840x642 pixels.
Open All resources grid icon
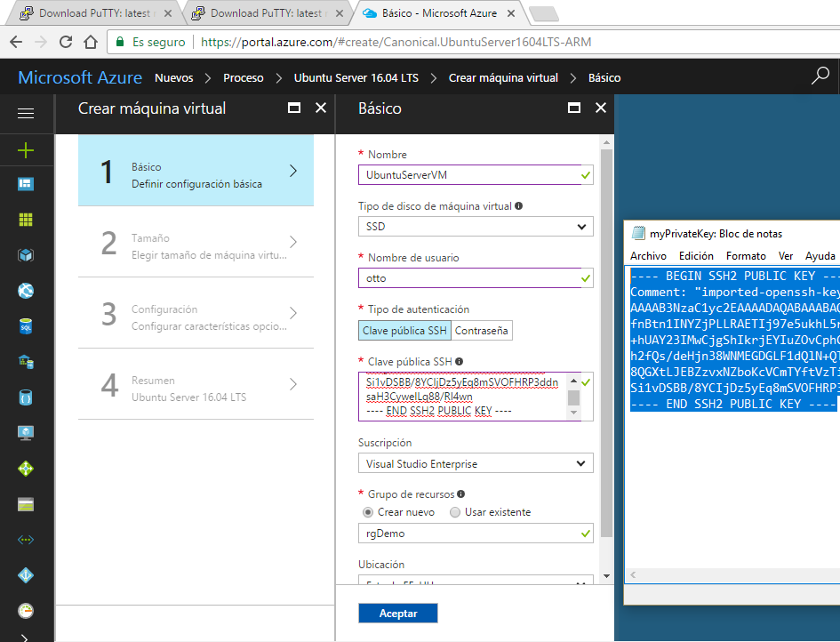[x=26, y=219]
